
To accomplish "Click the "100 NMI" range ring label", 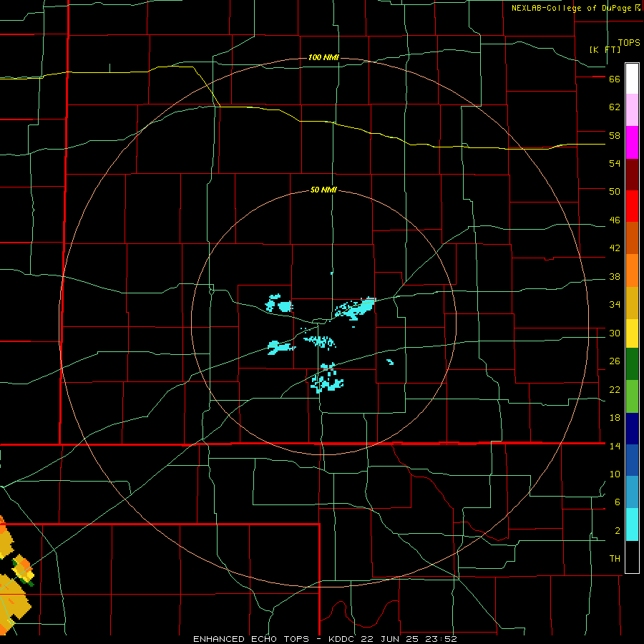I will [x=323, y=57].
